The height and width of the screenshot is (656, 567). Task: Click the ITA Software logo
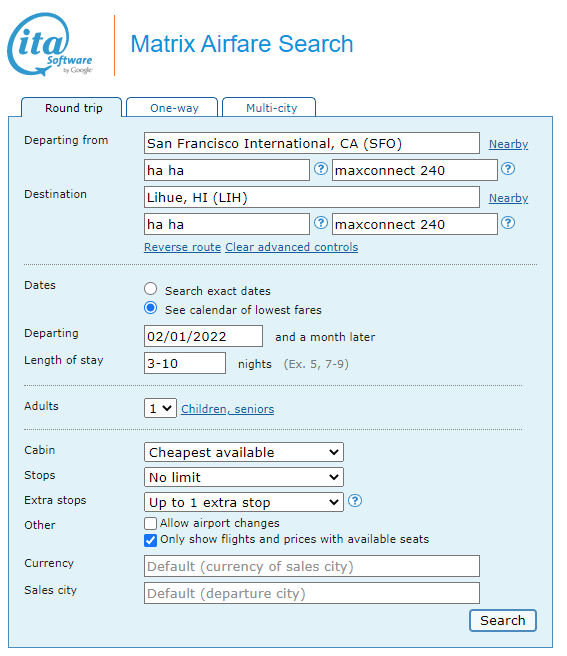[x=50, y=44]
